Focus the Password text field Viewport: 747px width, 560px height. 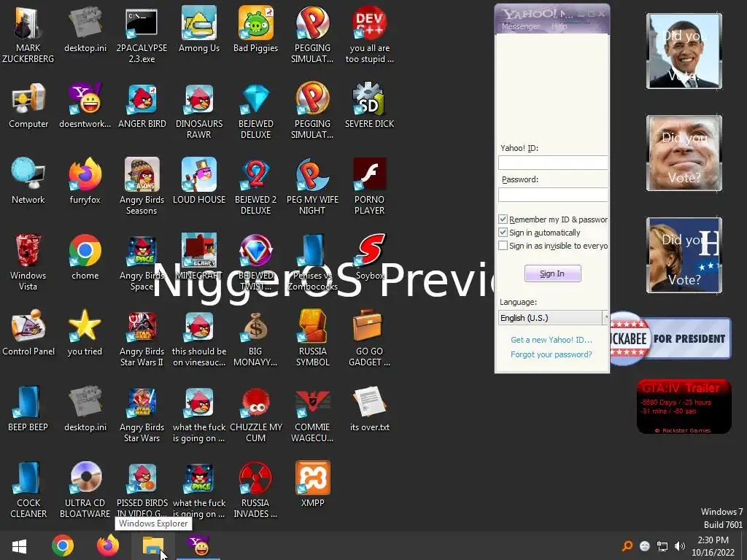[553, 194]
